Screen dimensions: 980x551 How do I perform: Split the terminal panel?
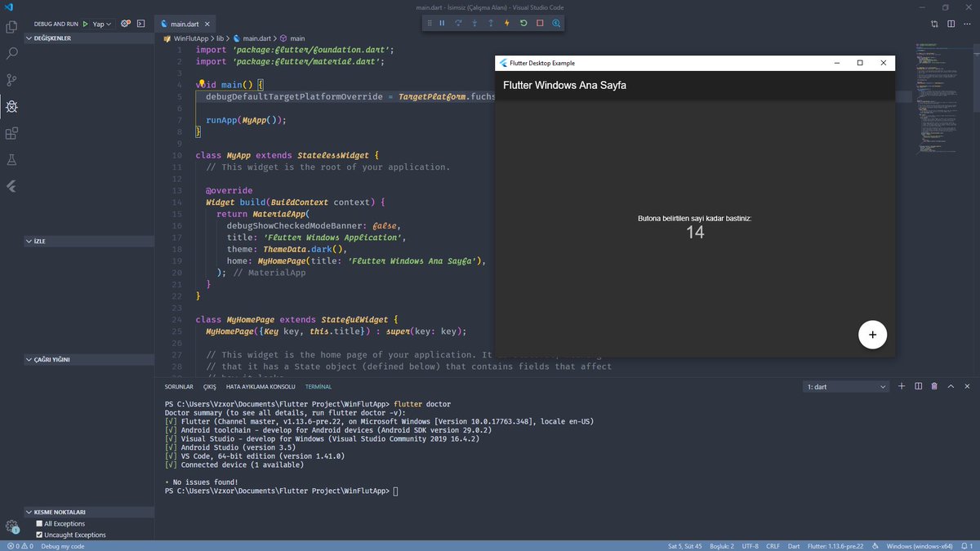point(918,386)
